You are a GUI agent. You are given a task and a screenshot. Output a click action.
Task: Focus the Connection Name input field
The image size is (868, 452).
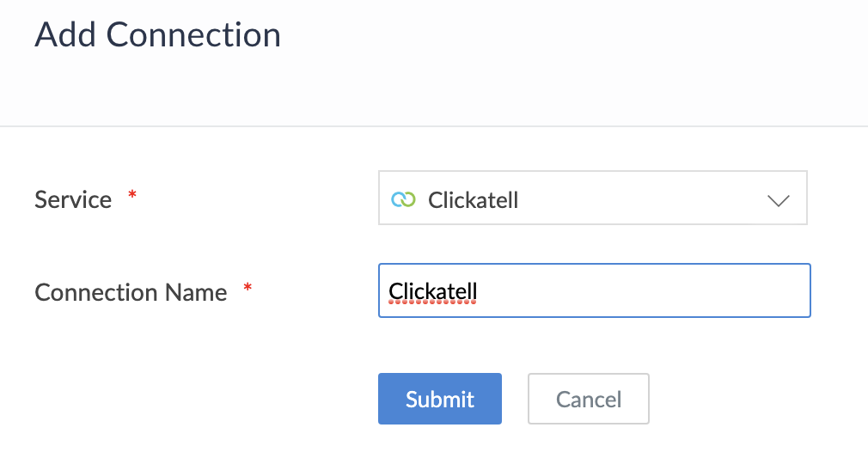click(595, 290)
